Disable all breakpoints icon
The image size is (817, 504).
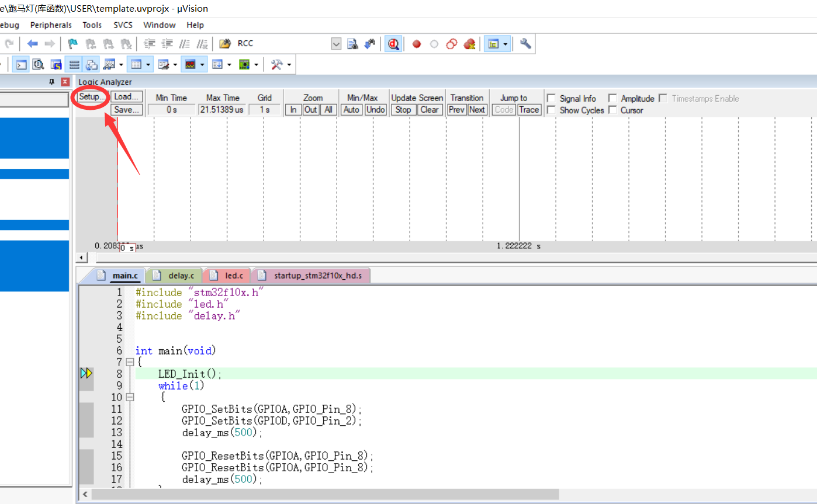click(x=452, y=44)
